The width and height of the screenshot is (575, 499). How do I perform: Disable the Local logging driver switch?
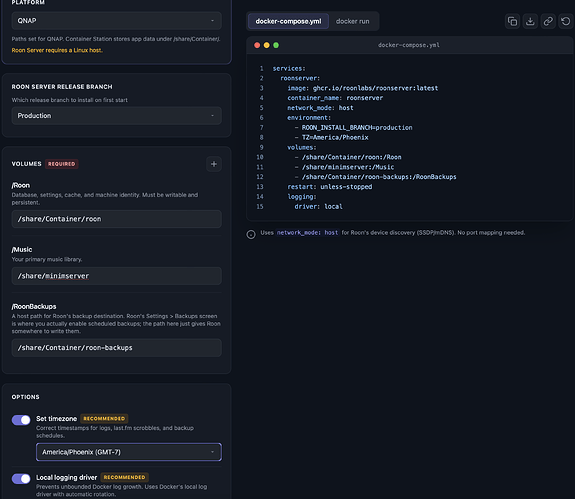tap(21, 478)
